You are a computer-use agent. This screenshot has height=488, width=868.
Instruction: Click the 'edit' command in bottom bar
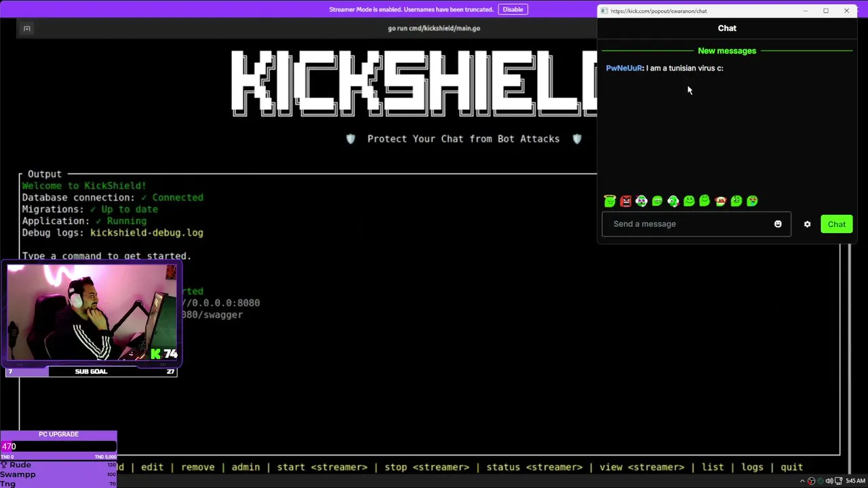coord(152,467)
